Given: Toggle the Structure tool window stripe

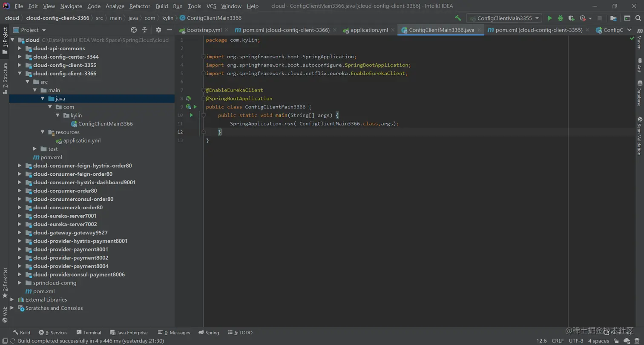Looking at the screenshot, I should (x=5, y=78).
